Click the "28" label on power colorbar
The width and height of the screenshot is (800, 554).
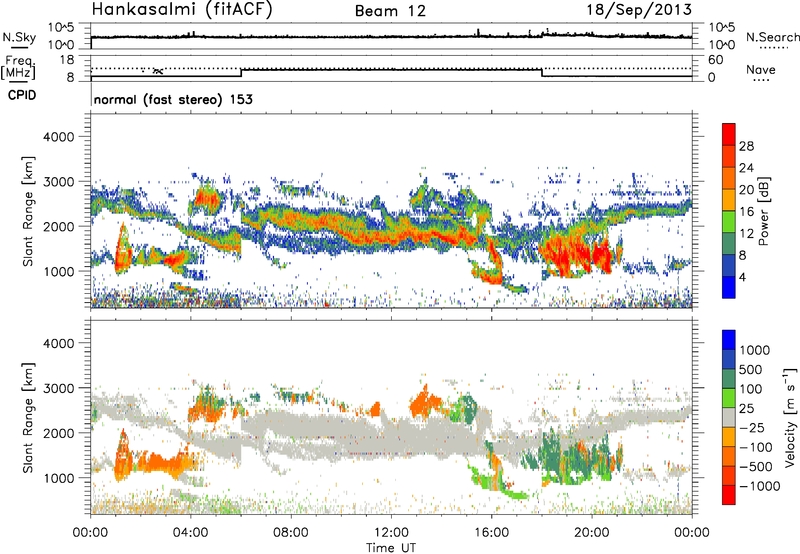(x=746, y=146)
